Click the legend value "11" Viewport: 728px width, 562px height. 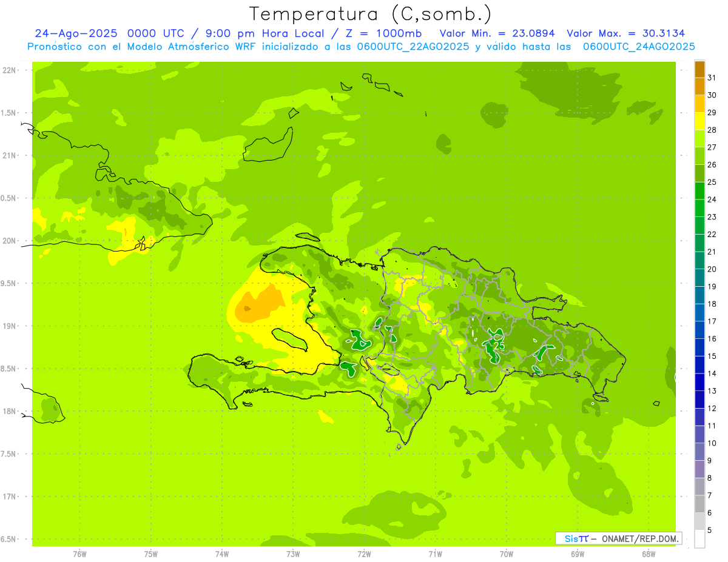pos(712,426)
